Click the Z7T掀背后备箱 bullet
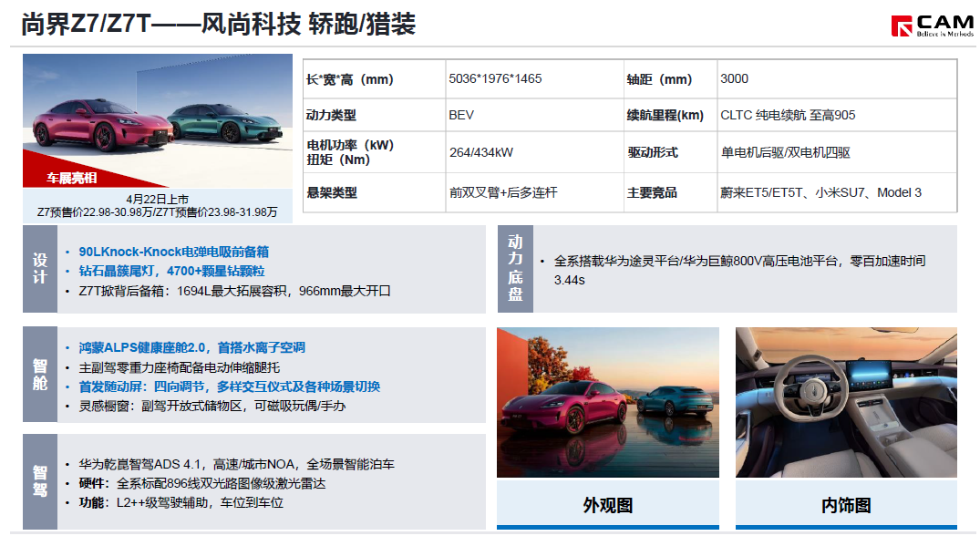This screenshot has height=536, width=980. 234,291
